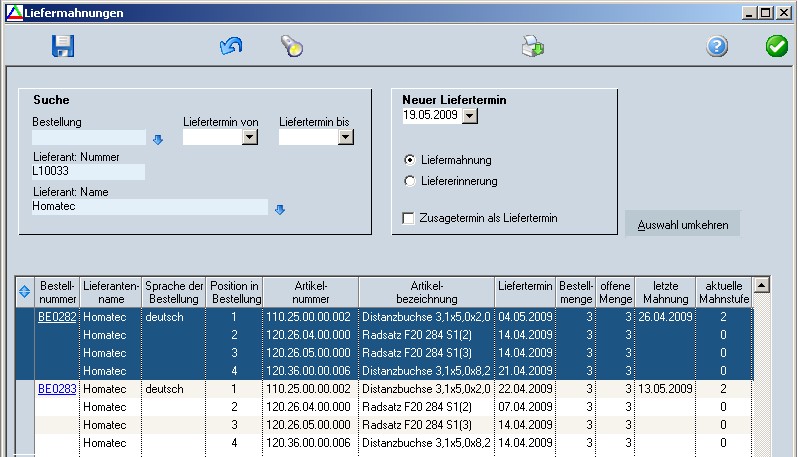Image resolution: width=798 pixels, height=457 pixels.
Task: Click the blue undo arrow icon
Action: pos(231,46)
